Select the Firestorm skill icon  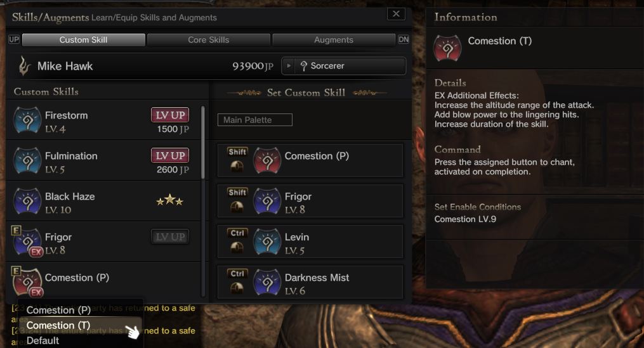coord(27,120)
